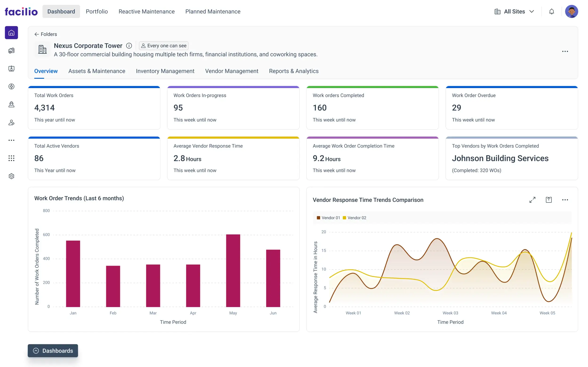Open the All Sites dropdown
This screenshot has height=367, width=588.
click(514, 12)
